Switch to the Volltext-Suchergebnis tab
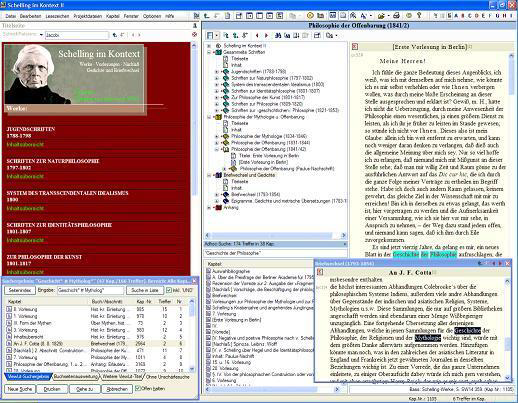This screenshot has height=403, width=518. (28, 377)
